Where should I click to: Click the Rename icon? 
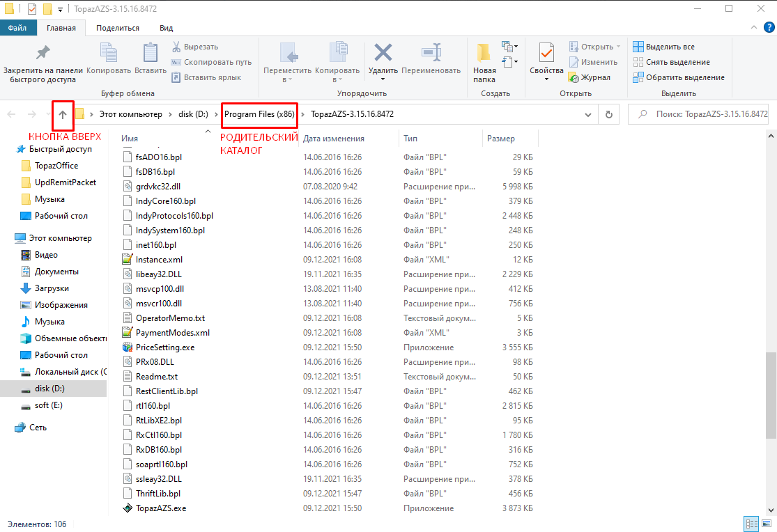click(431, 52)
